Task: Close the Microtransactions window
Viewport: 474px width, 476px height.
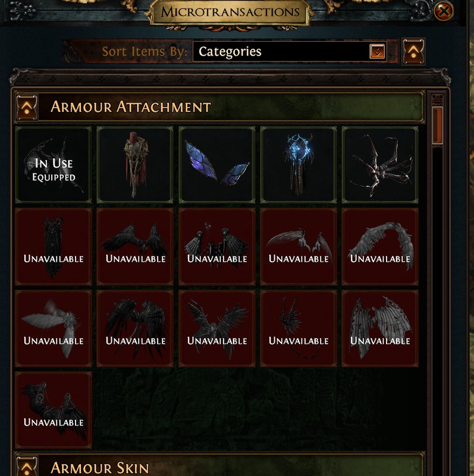Action: pos(443,11)
